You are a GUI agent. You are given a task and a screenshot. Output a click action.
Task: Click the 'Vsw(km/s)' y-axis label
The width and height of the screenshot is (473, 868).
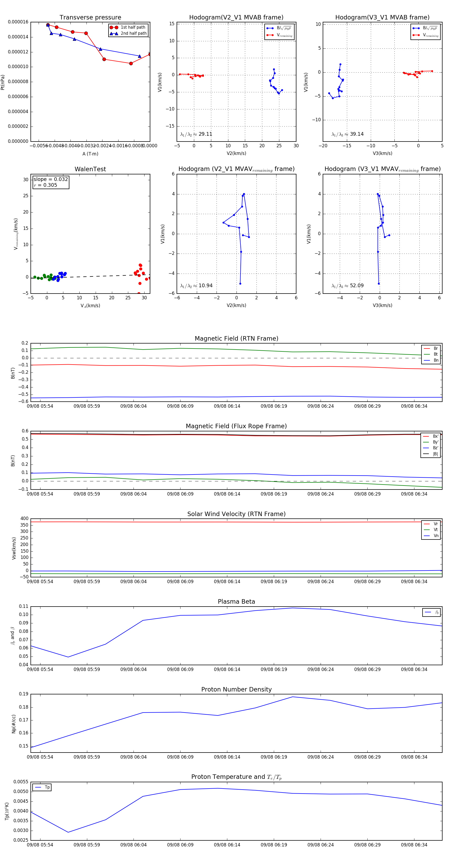pos(14,548)
